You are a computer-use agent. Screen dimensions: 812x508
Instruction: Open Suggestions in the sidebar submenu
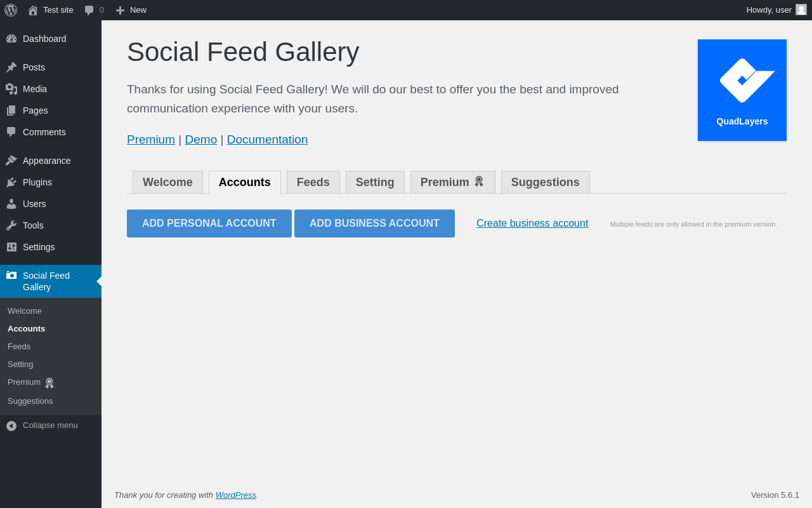coord(30,401)
